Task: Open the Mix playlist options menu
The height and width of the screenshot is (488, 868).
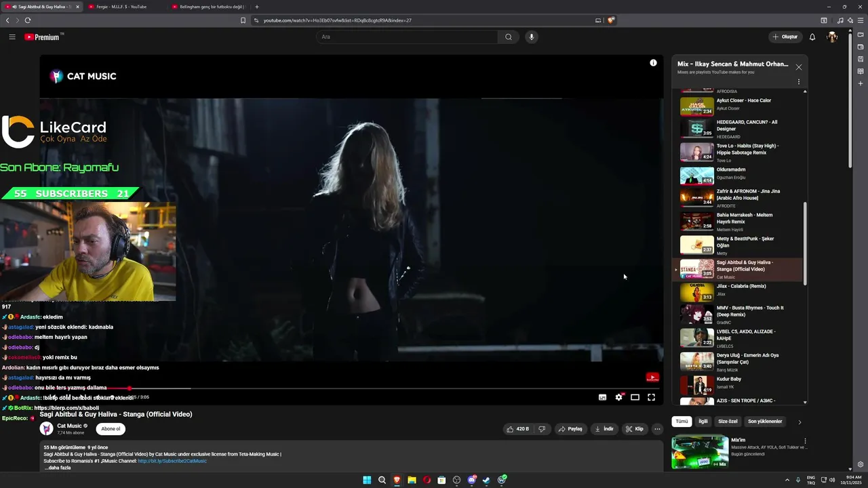Action: [x=799, y=81]
